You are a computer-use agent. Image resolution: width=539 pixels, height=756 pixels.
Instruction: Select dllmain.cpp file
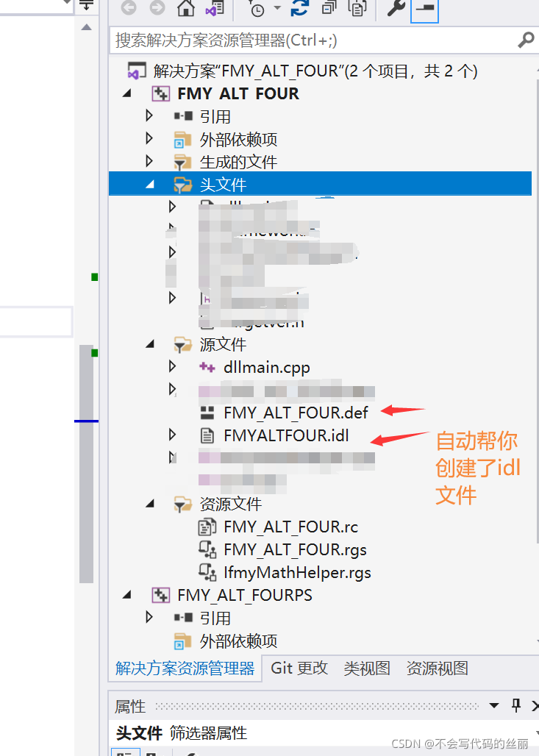[267, 368]
